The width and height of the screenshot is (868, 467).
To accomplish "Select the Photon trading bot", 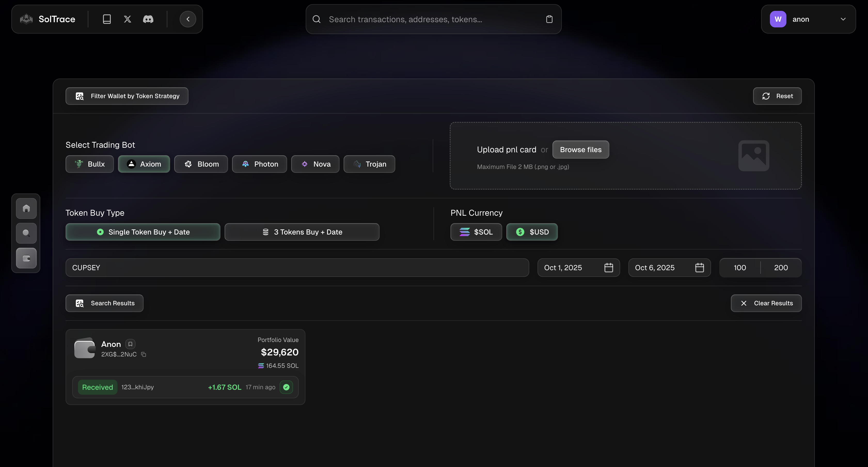I will (259, 164).
